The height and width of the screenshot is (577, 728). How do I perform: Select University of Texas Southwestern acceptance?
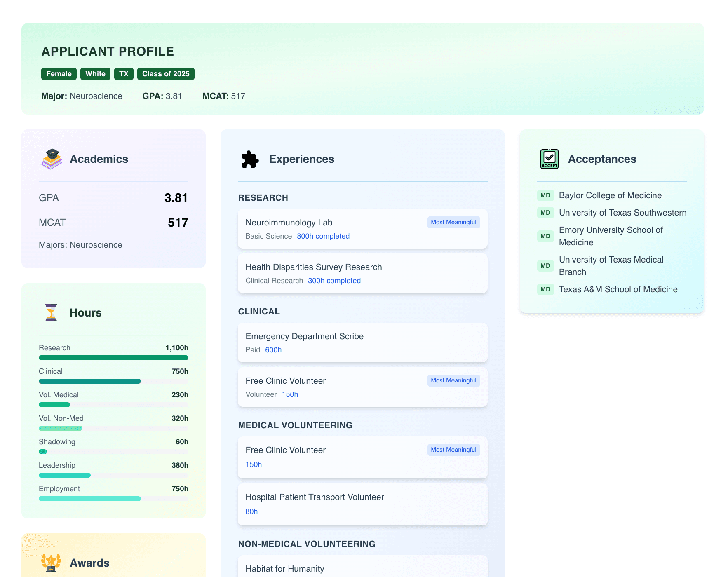(622, 213)
